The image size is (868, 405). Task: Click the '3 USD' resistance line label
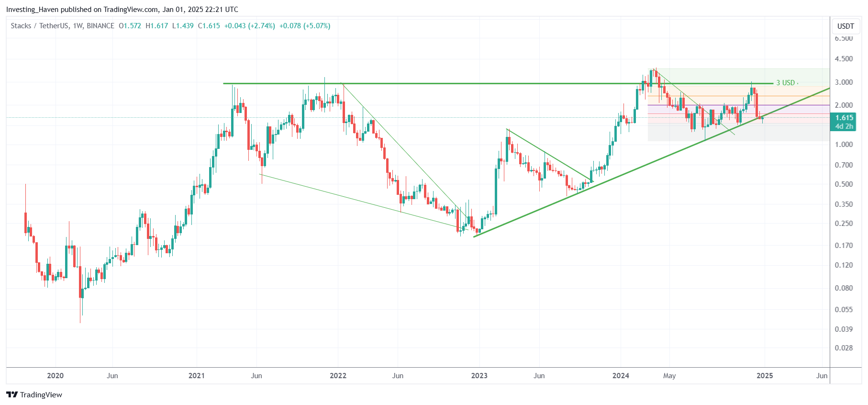coord(785,83)
